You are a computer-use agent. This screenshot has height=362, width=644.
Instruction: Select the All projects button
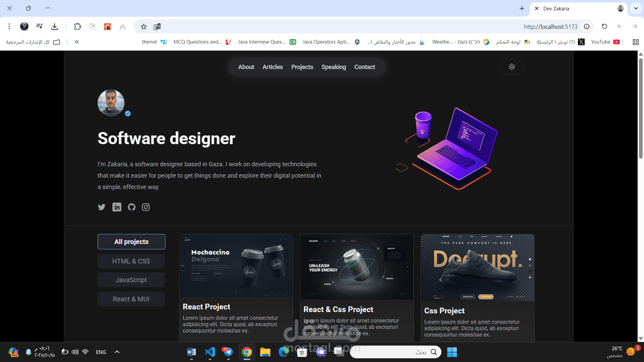pyautogui.click(x=131, y=242)
